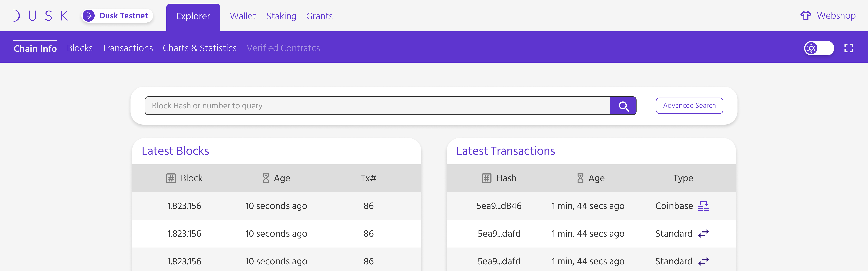
Task: Click the fullscreen expand icon
Action: [848, 48]
